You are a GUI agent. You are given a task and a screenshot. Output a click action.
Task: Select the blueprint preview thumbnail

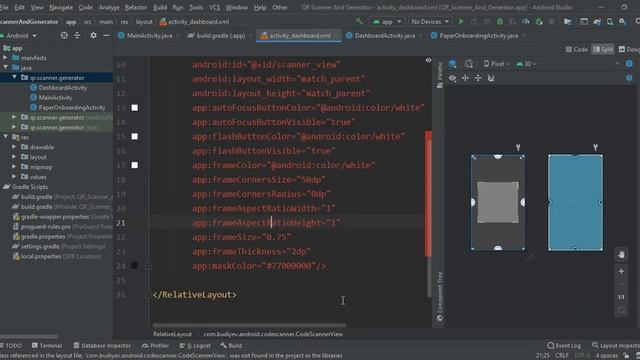coord(575,202)
